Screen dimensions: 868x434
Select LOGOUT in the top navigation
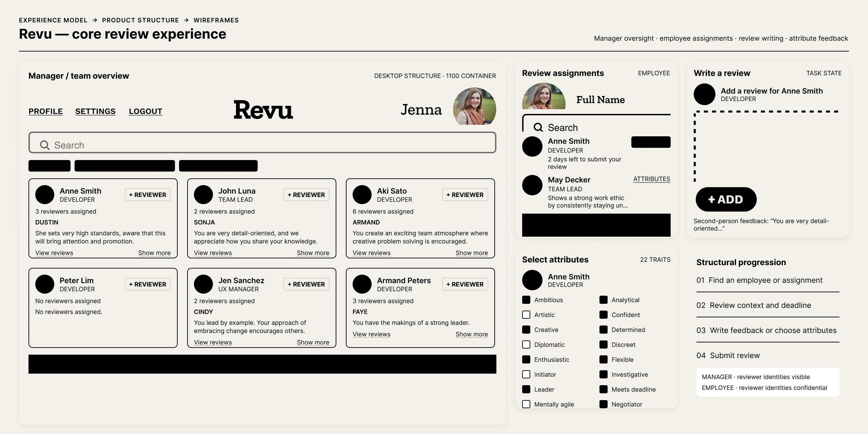(x=145, y=111)
